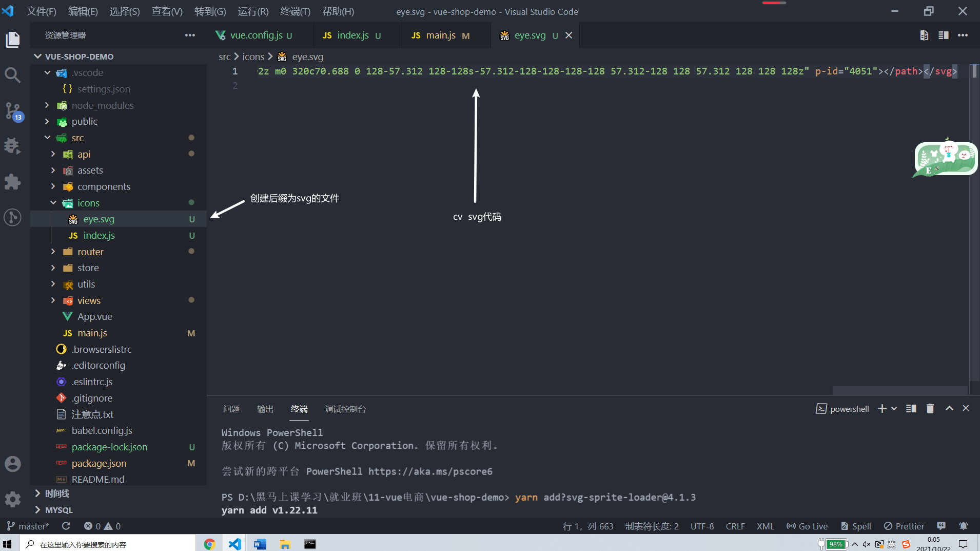Screen dimensions: 980x551
Task: Open the Source Control panel
Action: pos(12,110)
